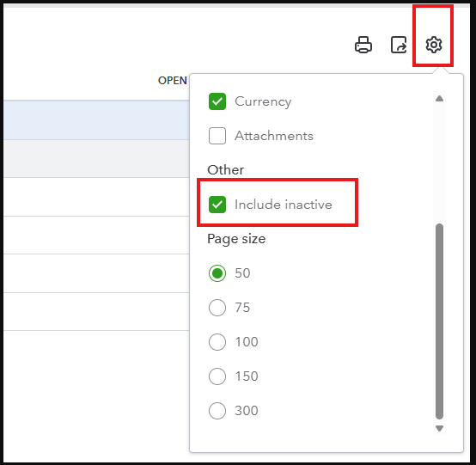Set page size to 100
Viewport: 476px width, 465px height.
(x=217, y=342)
